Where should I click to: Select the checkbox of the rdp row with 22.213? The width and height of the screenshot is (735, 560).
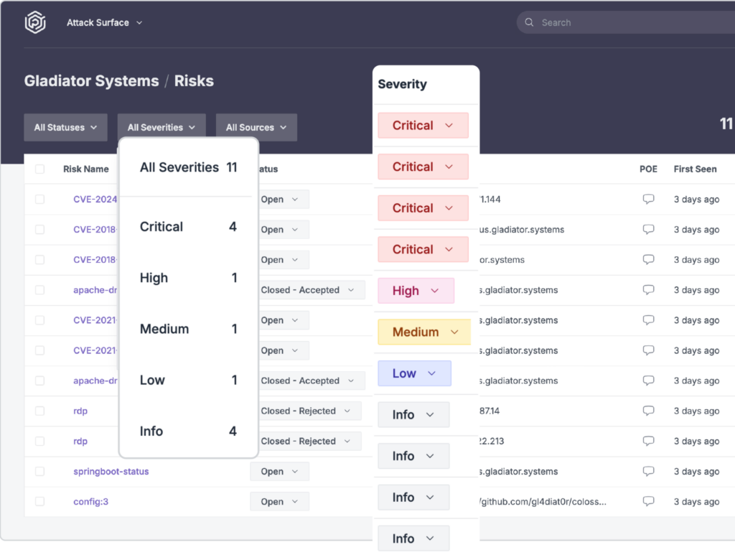coord(40,441)
